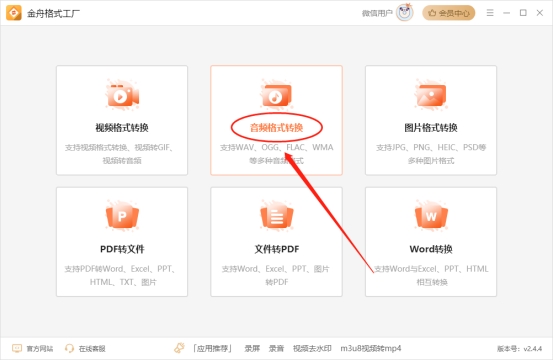The image size is (554, 360).
Task: Open the 会员中心 button
Action: point(448,13)
